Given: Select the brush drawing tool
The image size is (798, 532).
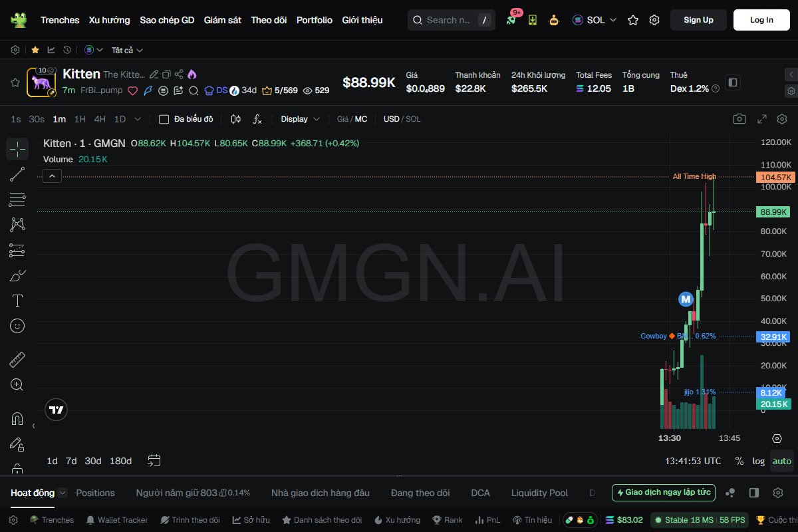Looking at the screenshot, I should click(x=17, y=275).
